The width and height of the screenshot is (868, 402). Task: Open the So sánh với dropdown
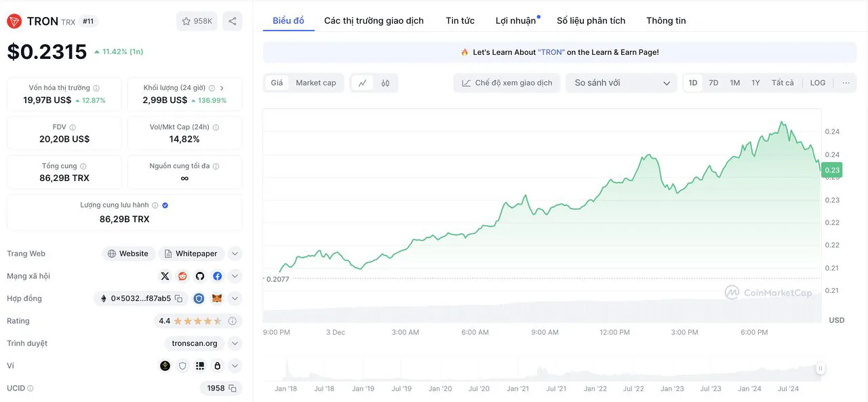pyautogui.click(x=621, y=83)
